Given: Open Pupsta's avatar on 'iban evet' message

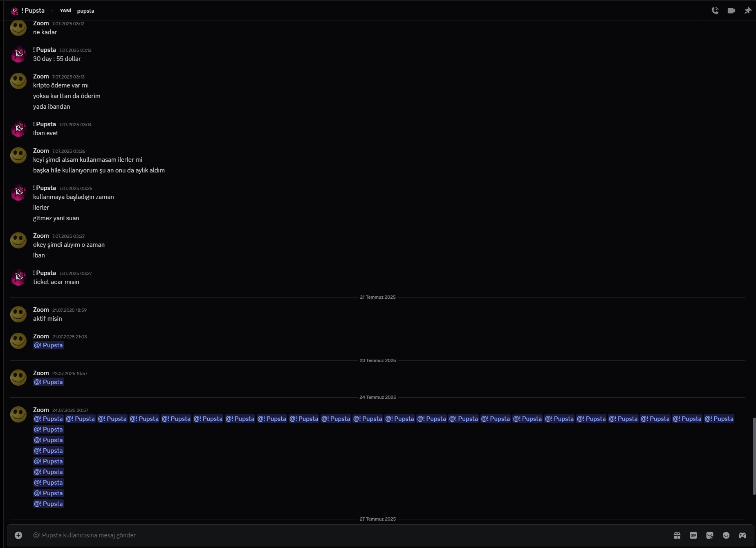Looking at the screenshot, I should pyautogui.click(x=18, y=129).
